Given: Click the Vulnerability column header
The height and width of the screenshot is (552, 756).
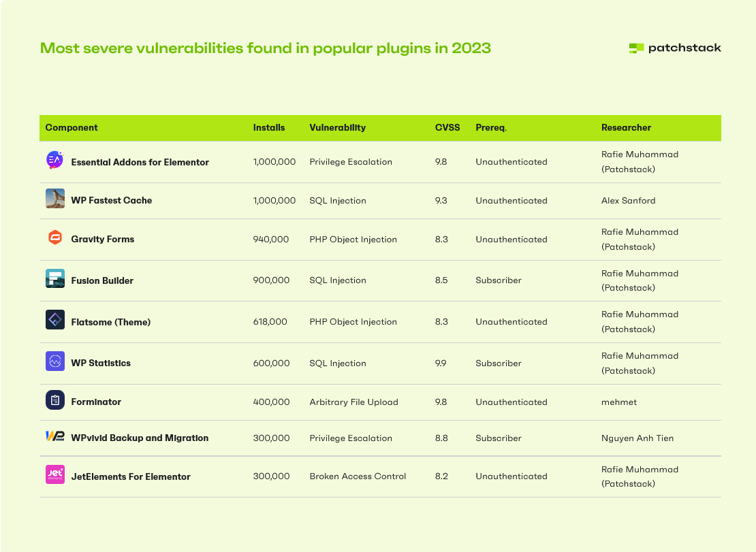Looking at the screenshot, I should tap(338, 128).
